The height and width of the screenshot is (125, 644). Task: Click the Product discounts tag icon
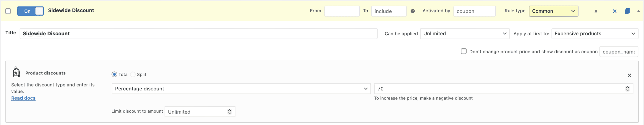point(16,72)
